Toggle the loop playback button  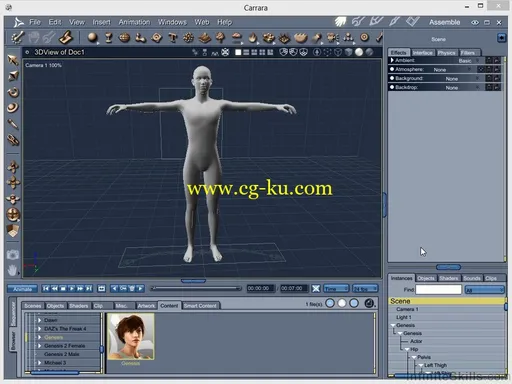(101, 288)
